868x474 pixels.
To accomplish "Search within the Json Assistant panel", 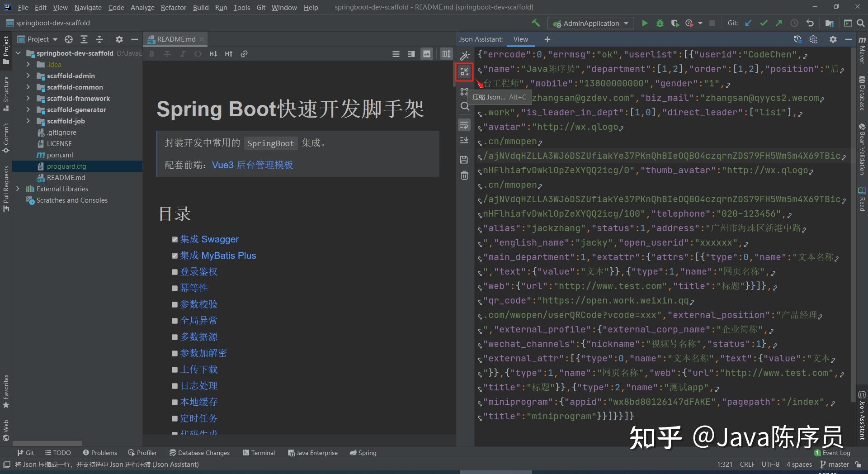I will 464,106.
